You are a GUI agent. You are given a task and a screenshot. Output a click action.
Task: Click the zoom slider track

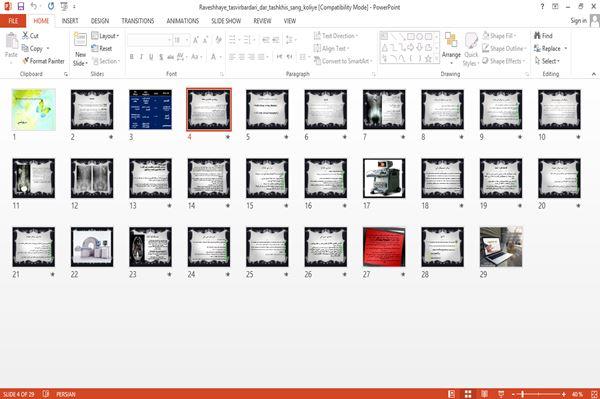[538, 394]
